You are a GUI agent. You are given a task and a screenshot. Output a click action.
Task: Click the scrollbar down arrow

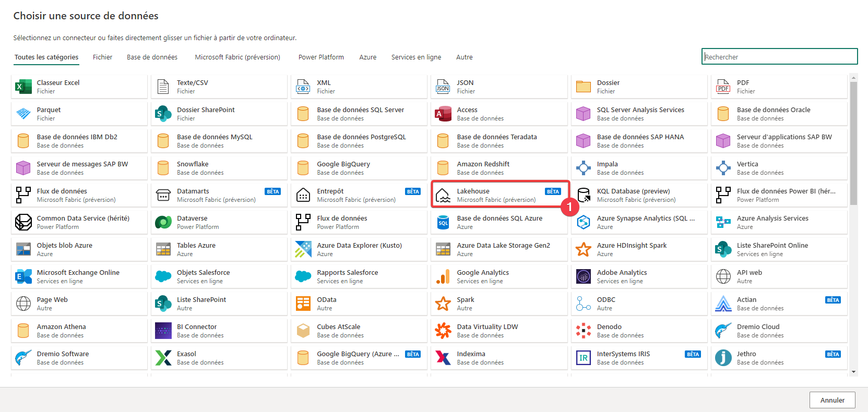point(854,372)
